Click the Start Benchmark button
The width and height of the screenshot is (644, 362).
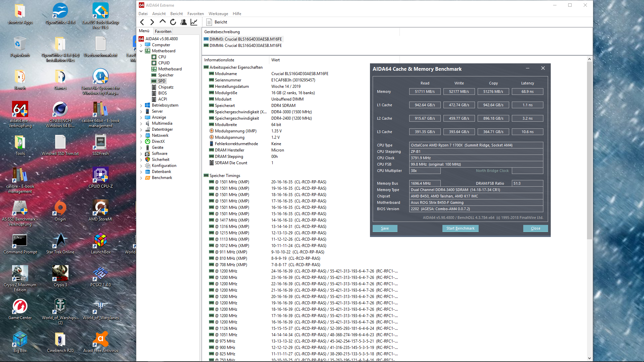click(x=460, y=228)
